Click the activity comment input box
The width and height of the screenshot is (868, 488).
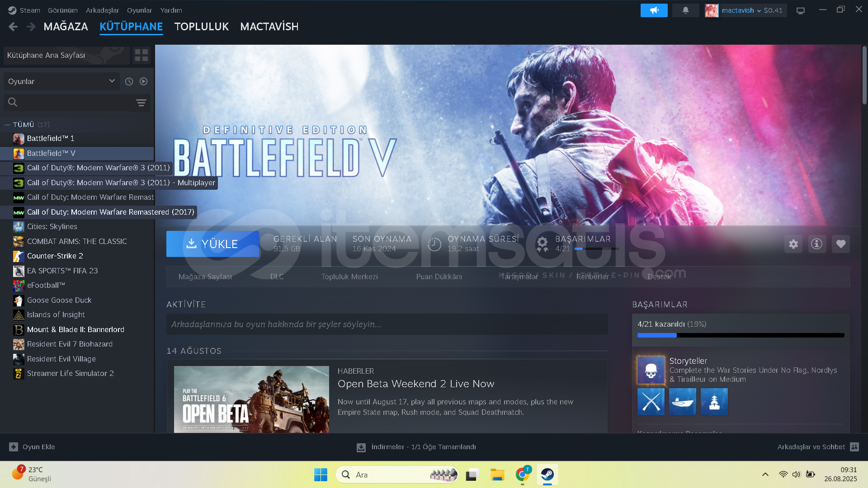(x=387, y=324)
